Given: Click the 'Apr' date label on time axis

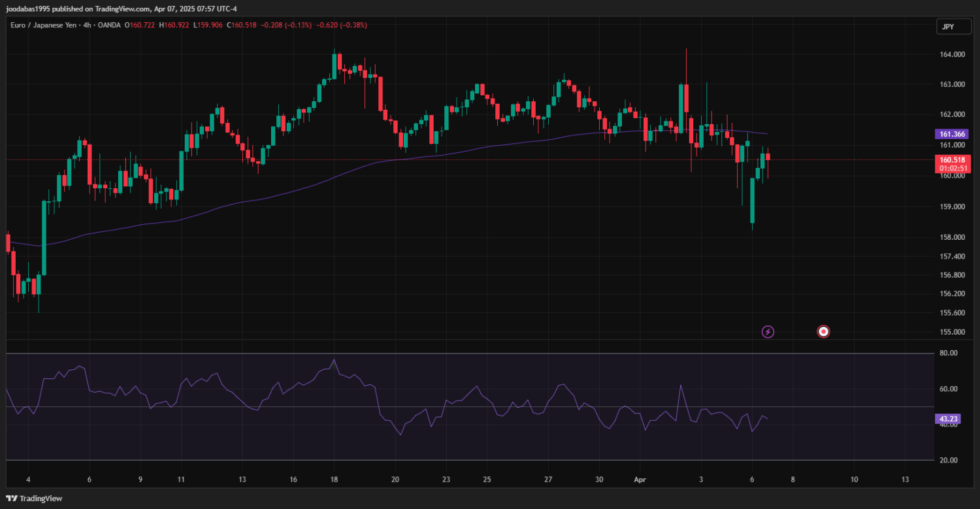Looking at the screenshot, I should 640,480.
